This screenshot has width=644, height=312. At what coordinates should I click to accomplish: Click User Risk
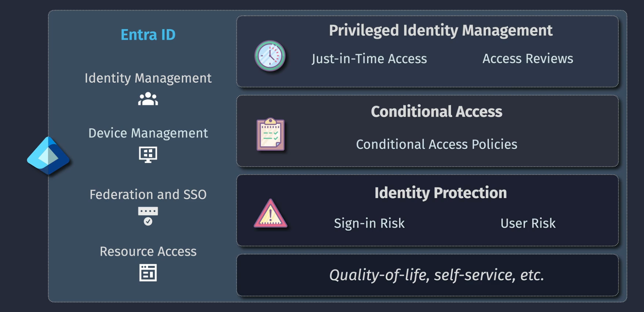528,223
